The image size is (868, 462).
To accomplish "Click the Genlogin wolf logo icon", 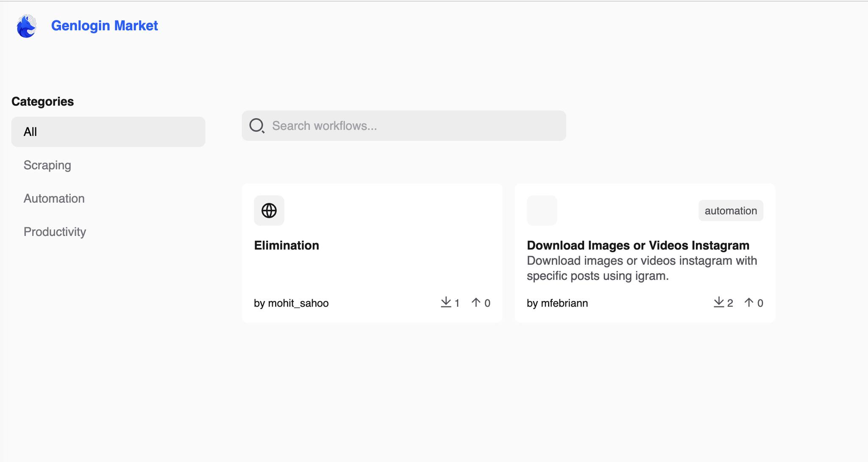I will [x=26, y=26].
